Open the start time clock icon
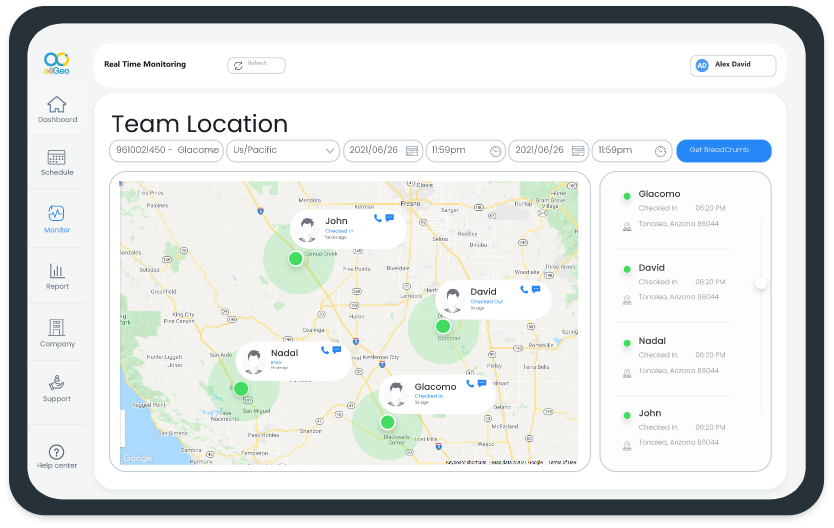834x528 pixels. tap(495, 151)
